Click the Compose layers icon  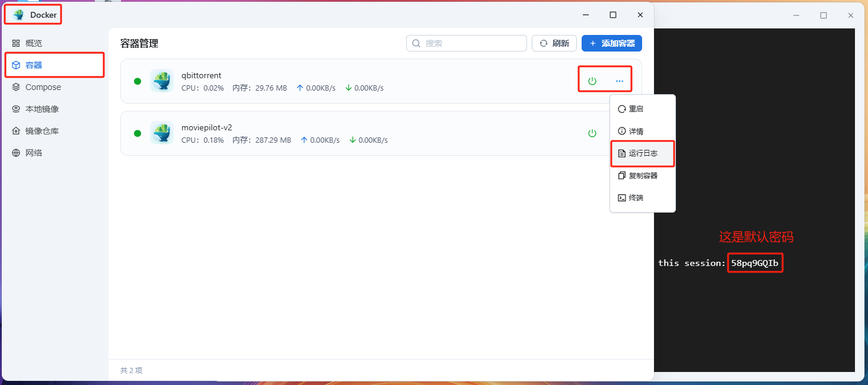16,87
